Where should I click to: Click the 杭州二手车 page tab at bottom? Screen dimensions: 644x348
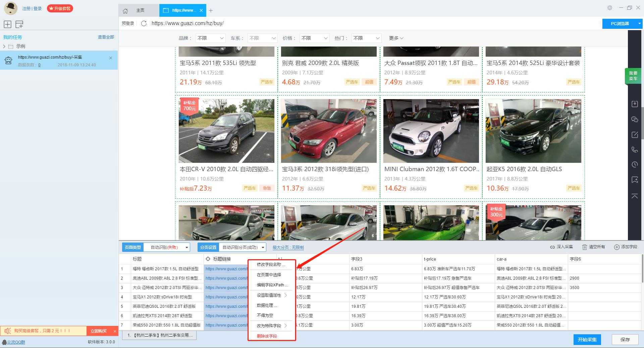pyautogui.click(x=160, y=335)
